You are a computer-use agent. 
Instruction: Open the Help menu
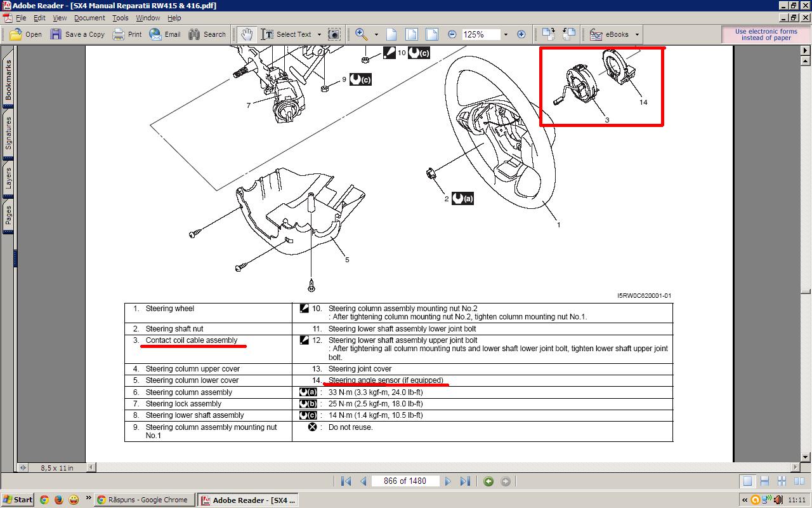coord(174,18)
